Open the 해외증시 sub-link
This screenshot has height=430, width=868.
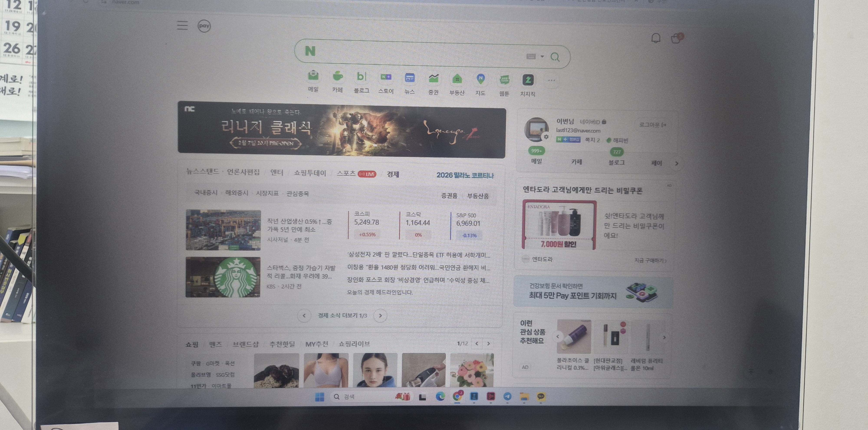237,193
